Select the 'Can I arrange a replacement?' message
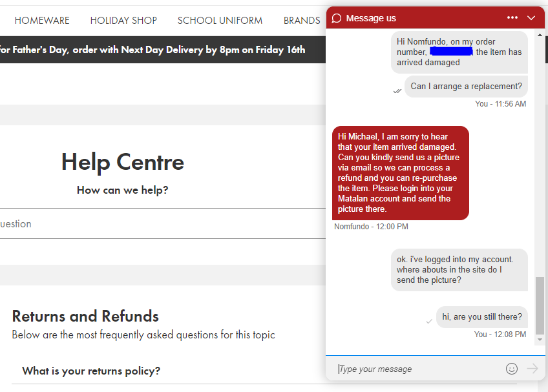The width and height of the screenshot is (548, 392). click(x=466, y=87)
